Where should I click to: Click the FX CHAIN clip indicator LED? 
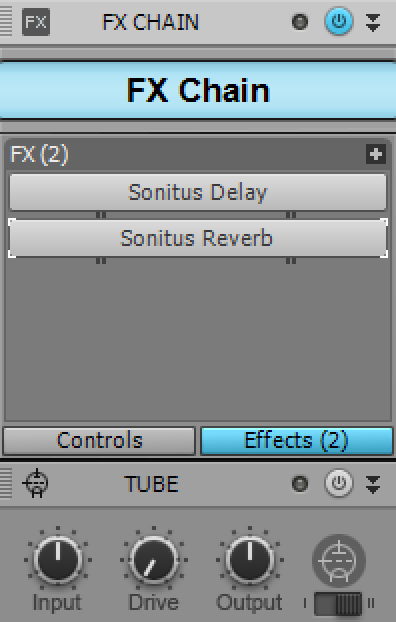[300, 22]
